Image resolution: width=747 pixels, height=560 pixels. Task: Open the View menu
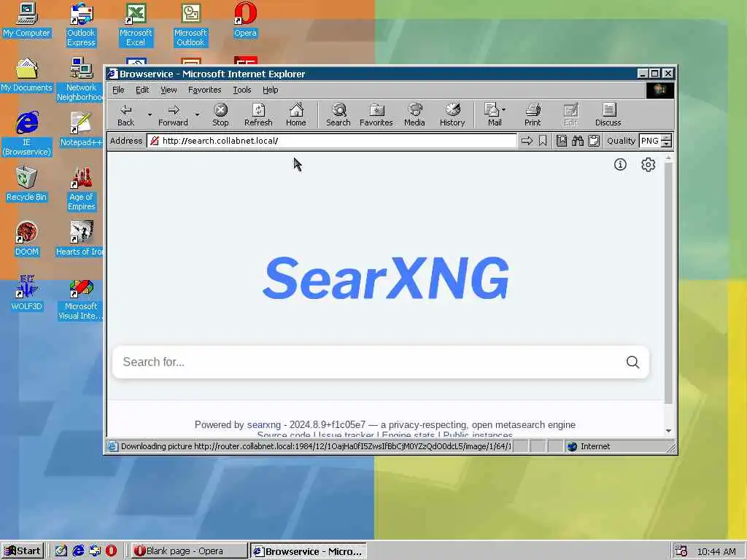169,90
